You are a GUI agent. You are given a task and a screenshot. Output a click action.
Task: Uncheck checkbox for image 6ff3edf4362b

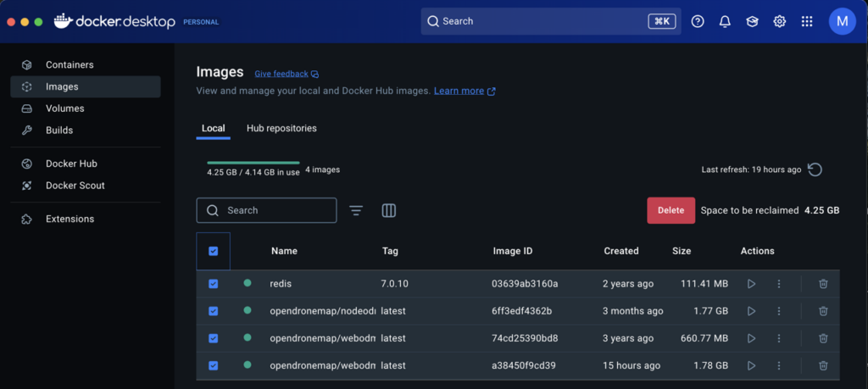point(213,311)
